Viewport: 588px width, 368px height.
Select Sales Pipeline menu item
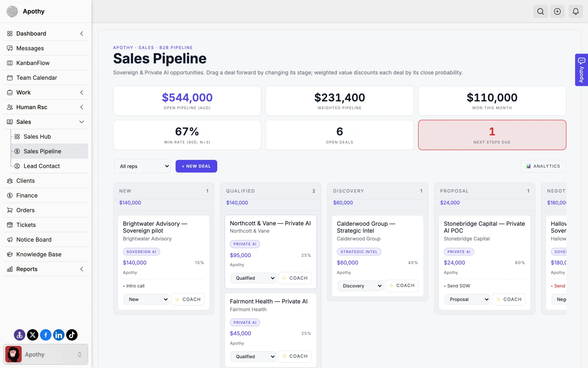point(49,151)
